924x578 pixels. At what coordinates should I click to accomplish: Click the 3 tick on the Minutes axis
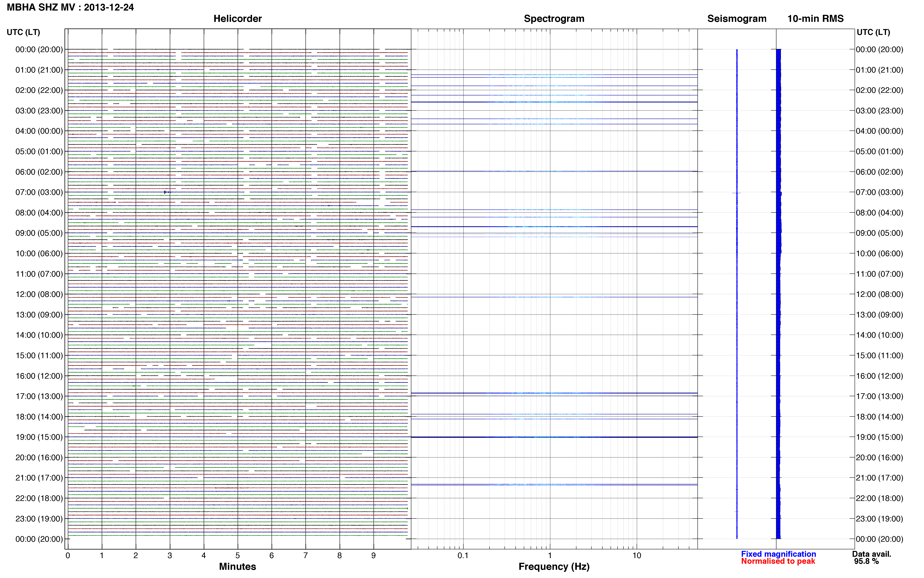(x=170, y=555)
